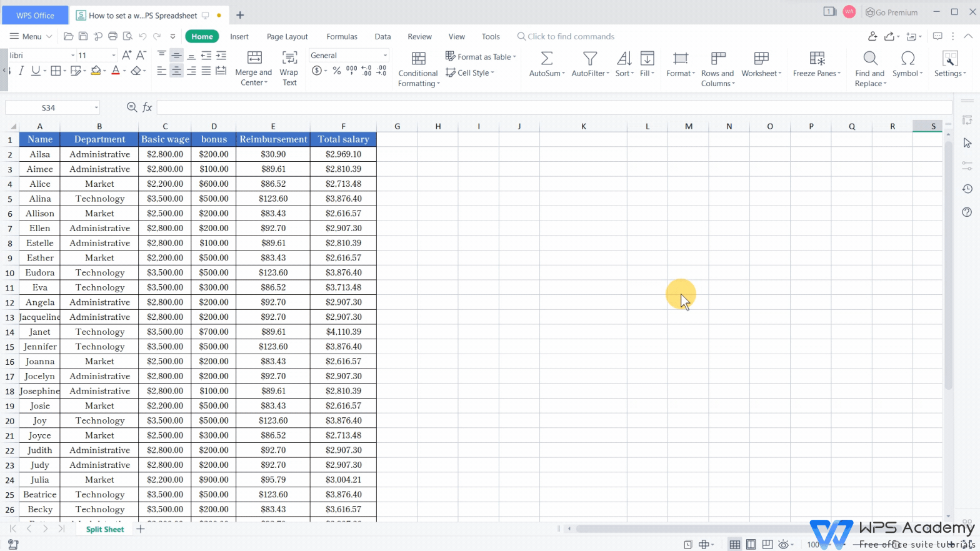Increase font size with A+ icon
The height and width of the screenshot is (551, 980).
tap(127, 55)
